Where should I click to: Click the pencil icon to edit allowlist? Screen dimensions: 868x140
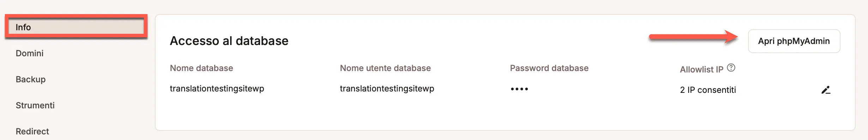pyautogui.click(x=826, y=90)
